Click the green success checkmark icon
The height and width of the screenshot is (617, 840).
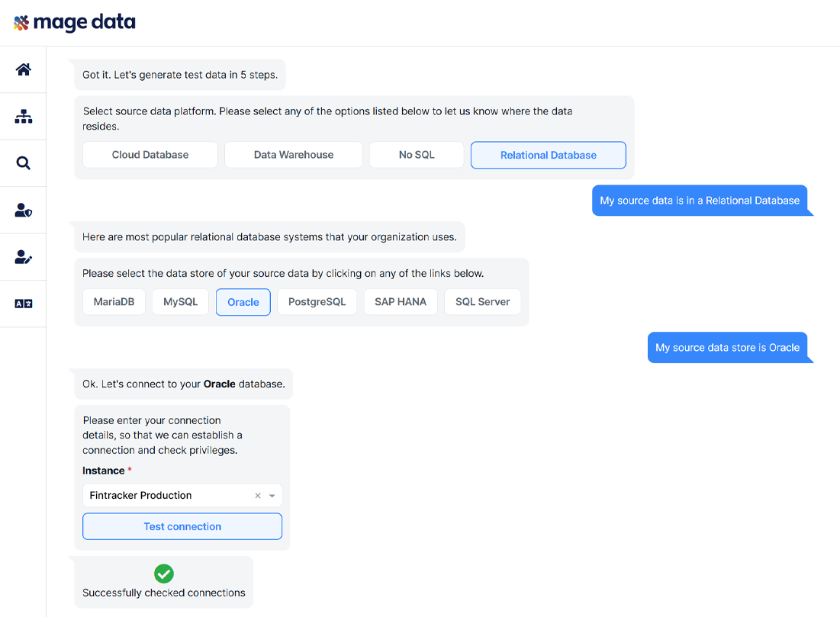pos(164,574)
